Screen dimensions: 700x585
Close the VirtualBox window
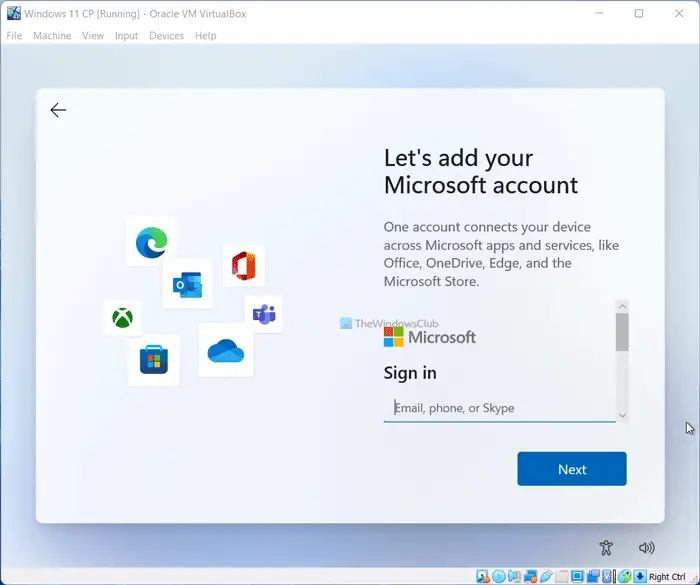[679, 13]
